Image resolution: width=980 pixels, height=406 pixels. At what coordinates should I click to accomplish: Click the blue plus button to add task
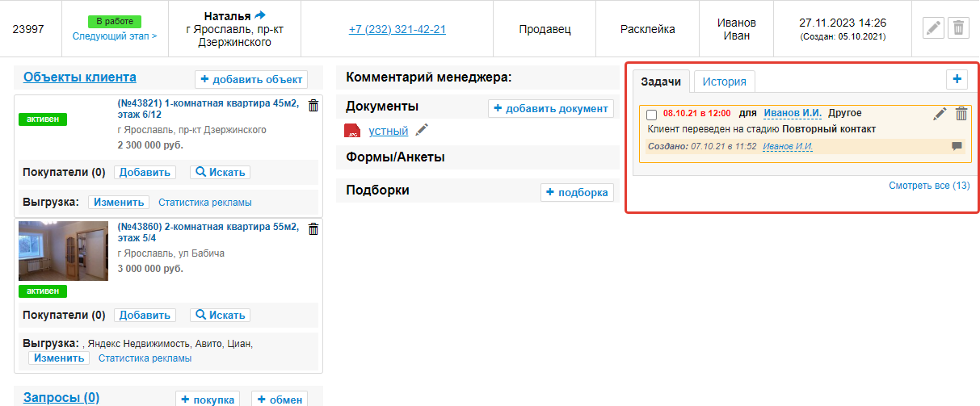pos(957,79)
